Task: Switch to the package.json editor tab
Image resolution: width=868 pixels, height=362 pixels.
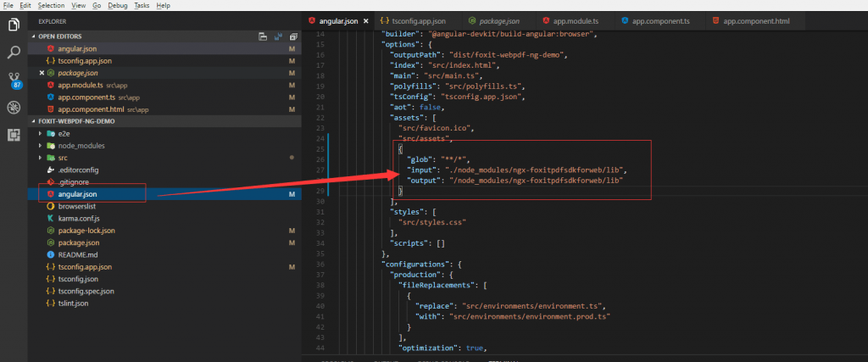Action: pos(498,21)
